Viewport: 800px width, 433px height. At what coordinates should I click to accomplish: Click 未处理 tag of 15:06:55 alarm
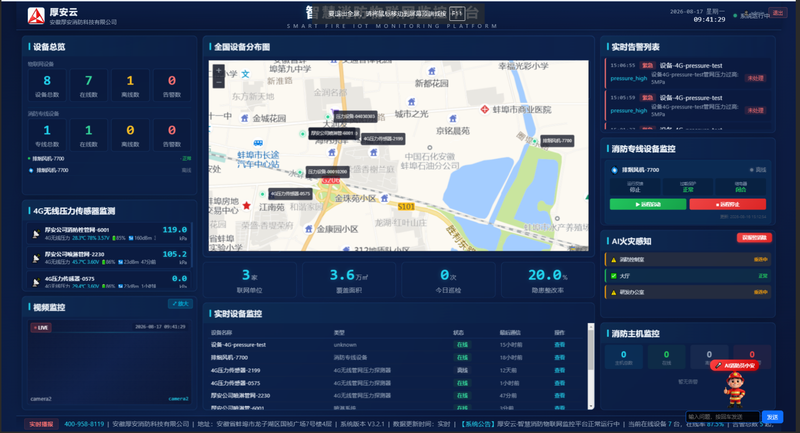[755, 78]
